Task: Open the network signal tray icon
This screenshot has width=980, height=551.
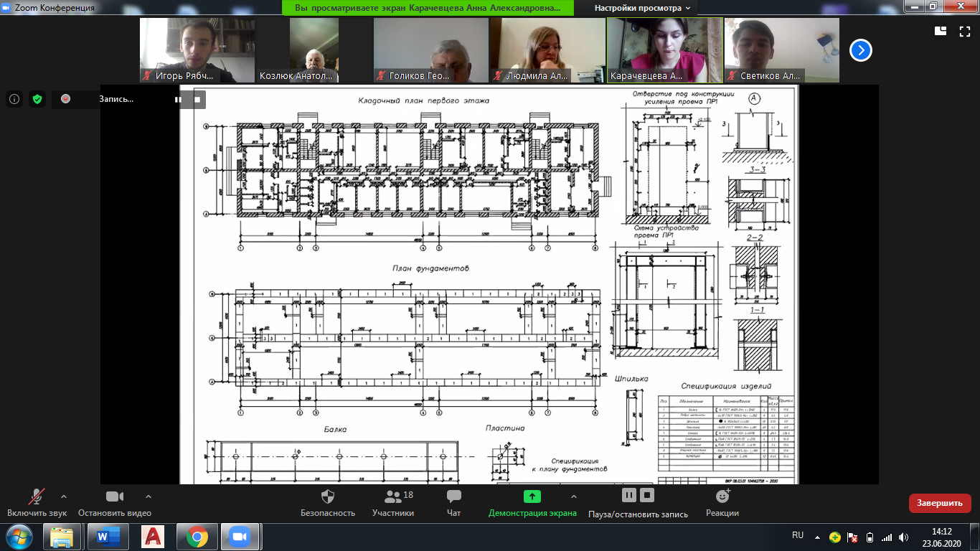Action: [887, 537]
